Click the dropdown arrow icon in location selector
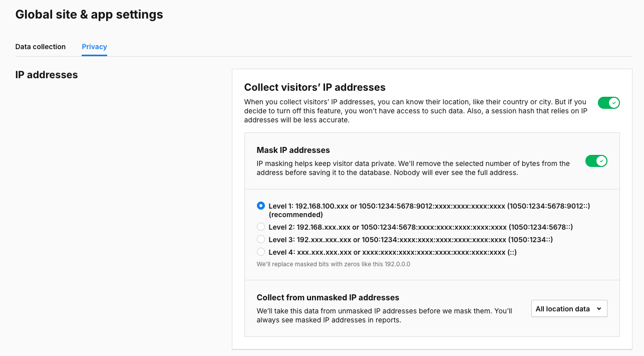 click(599, 308)
